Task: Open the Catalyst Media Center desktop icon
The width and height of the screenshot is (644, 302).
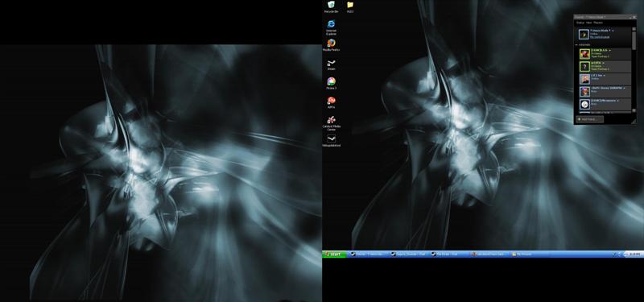Action: pyautogui.click(x=331, y=122)
